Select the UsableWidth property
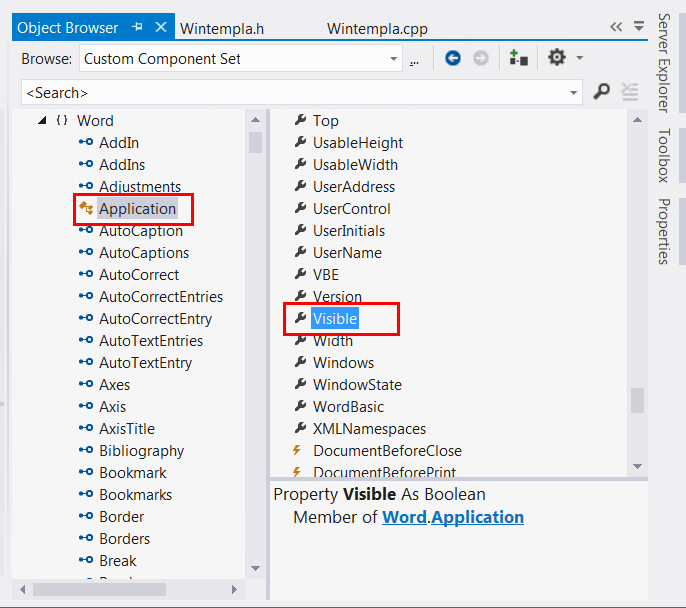The width and height of the screenshot is (686, 608). 355,164
